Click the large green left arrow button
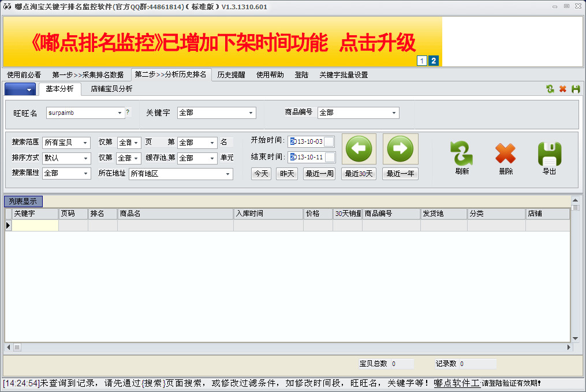Image resolution: width=586 pixels, height=392 pixels. pos(359,149)
